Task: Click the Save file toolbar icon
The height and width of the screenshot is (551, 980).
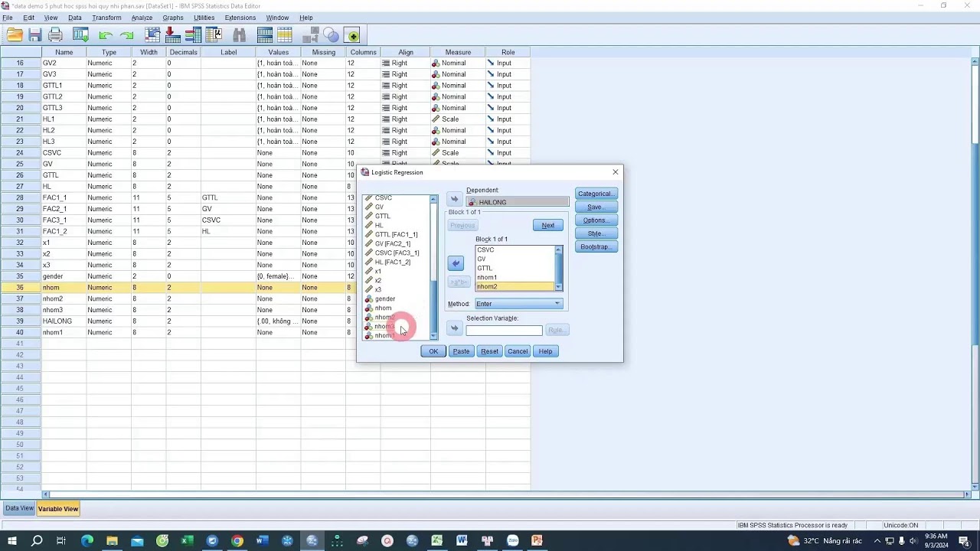Action: tap(35, 35)
